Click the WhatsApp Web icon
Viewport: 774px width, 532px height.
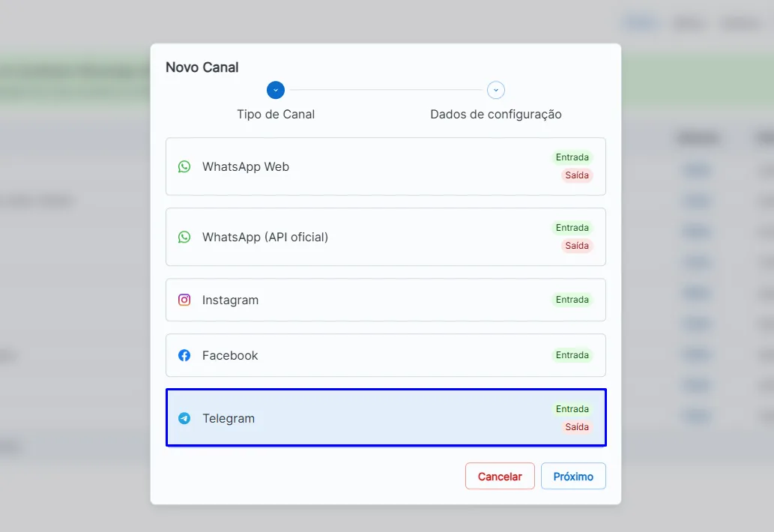pyautogui.click(x=184, y=167)
